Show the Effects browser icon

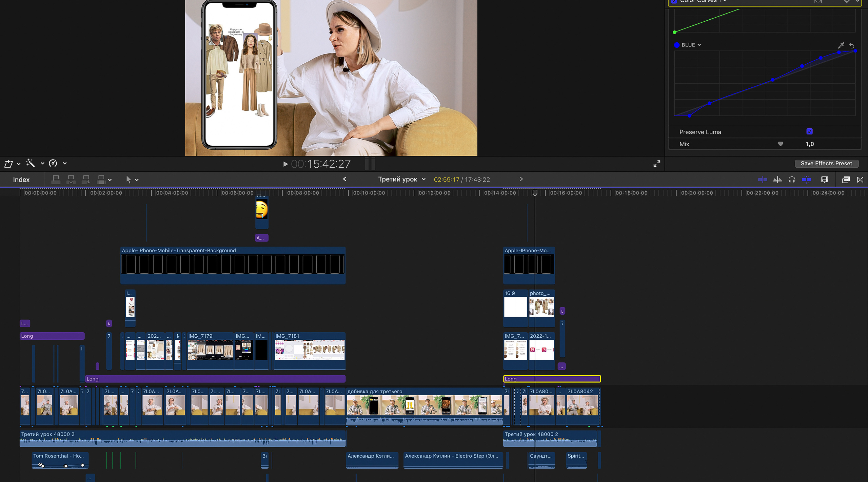pos(846,180)
